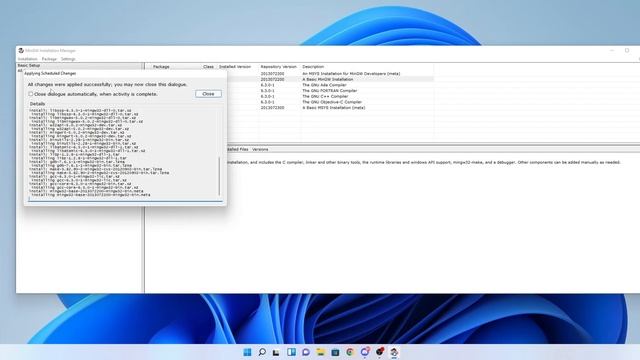Screen dimensions: 640x360
Task: Open Google Chrome from taskbar
Action: [350, 352]
